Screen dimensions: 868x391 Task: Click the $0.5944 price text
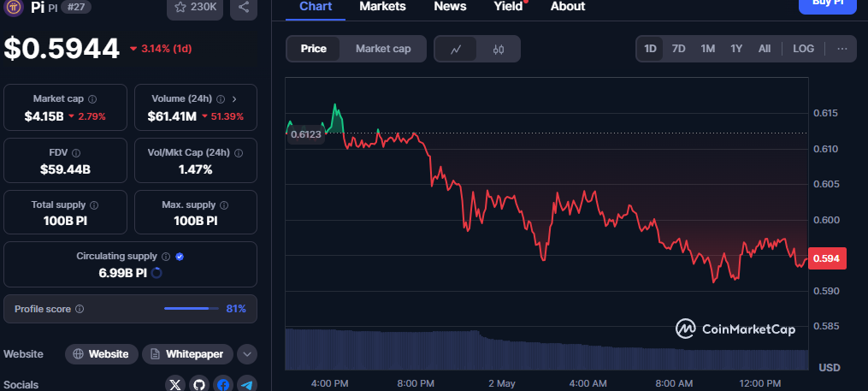tap(62, 49)
